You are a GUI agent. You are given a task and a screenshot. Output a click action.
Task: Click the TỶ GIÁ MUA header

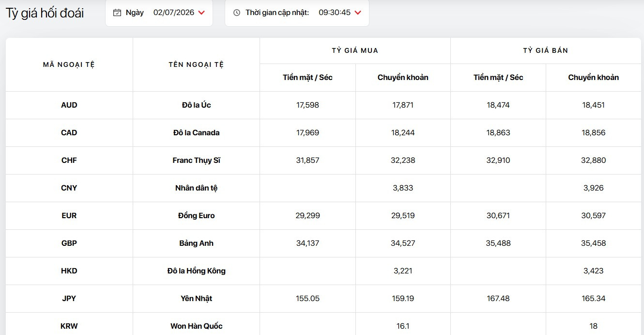(355, 50)
